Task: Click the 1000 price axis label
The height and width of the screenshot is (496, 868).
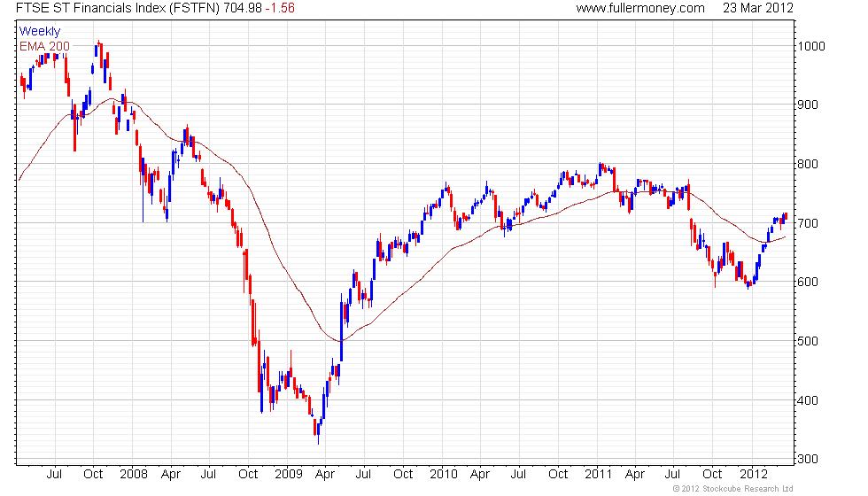Action: click(811, 46)
